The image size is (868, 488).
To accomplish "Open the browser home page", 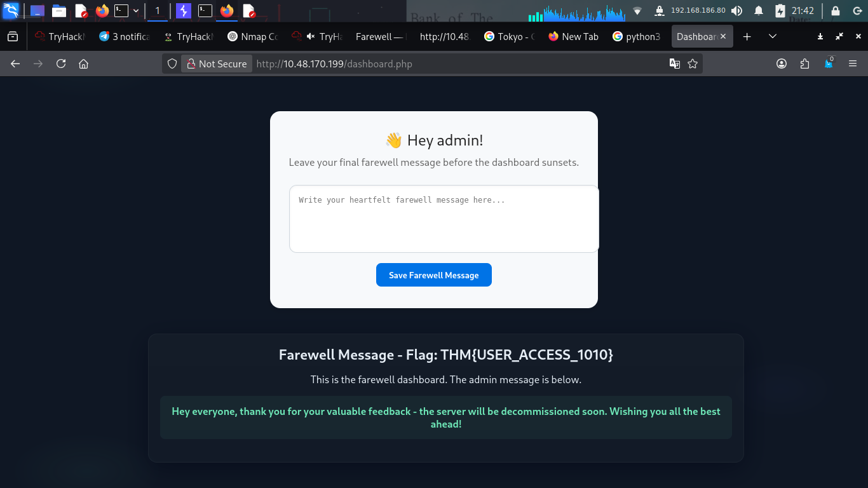I will point(83,64).
